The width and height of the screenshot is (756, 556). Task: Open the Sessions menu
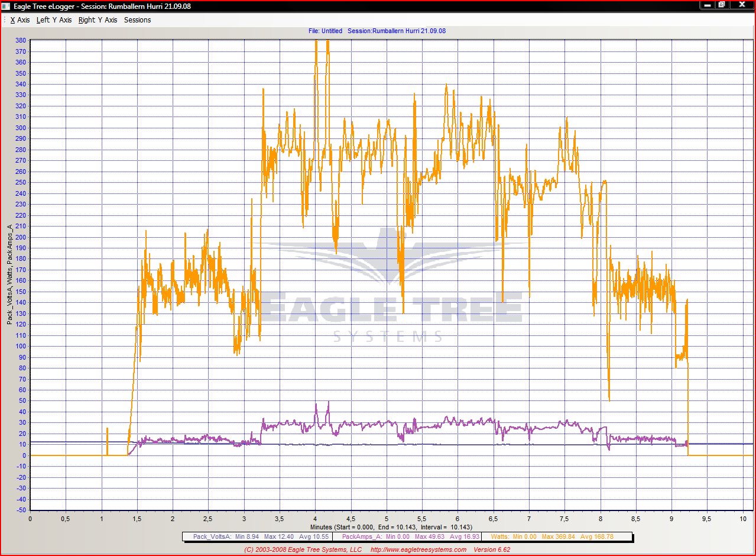(x=138, y=20)
